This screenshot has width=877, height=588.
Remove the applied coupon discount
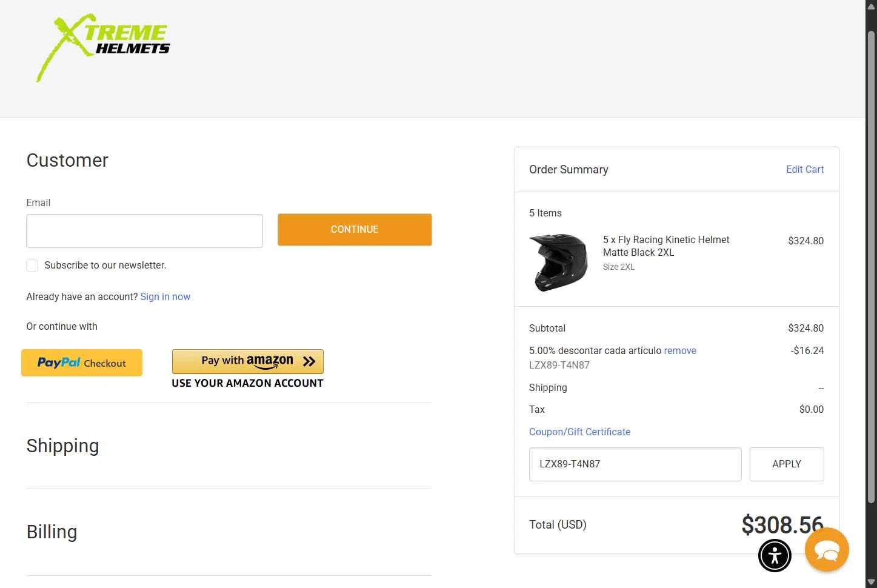680,350
